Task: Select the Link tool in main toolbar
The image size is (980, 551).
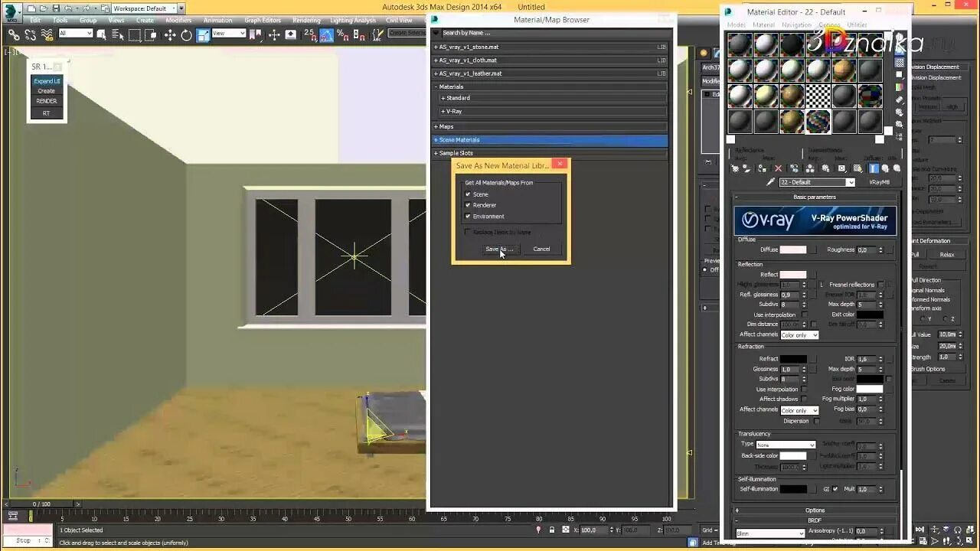Action: pos(15,34)
